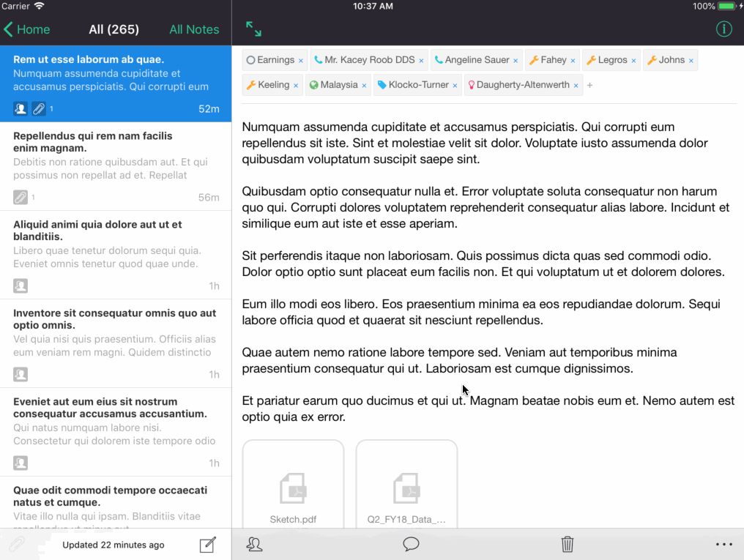The height and width of the screenshot is (560, 744).
Task: Compose a new note
Action: click(208, 545)
